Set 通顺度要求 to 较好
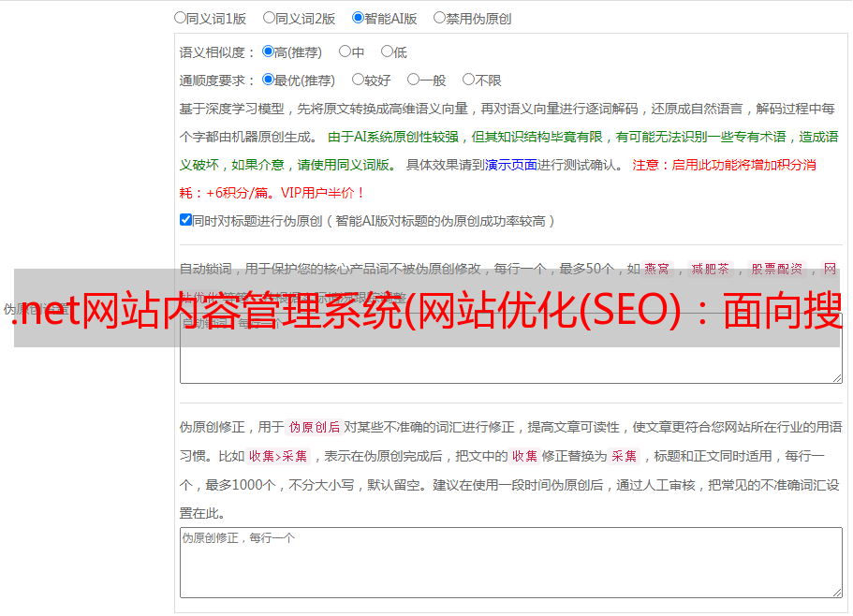Viewport: 853px width, 616px height. tap(358, 80)
